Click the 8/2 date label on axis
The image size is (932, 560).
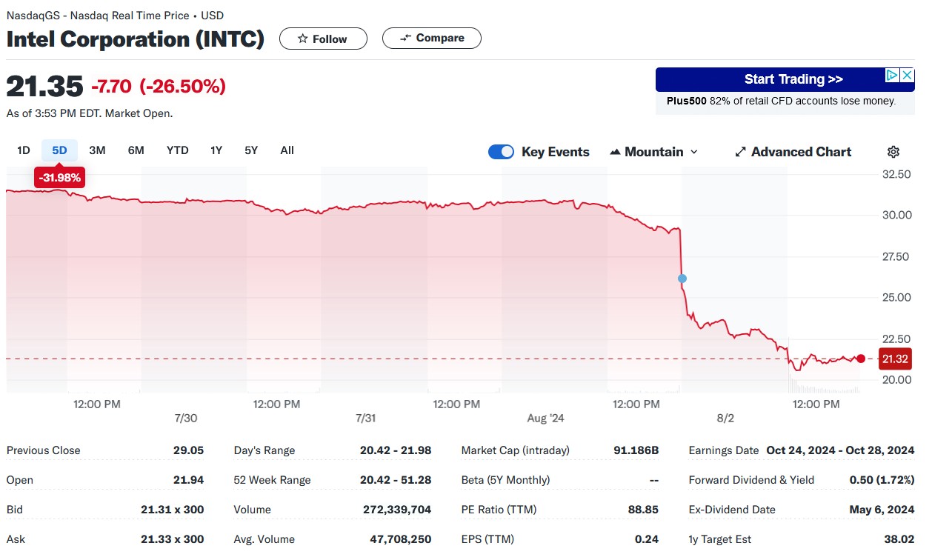(x=725, y=418)
